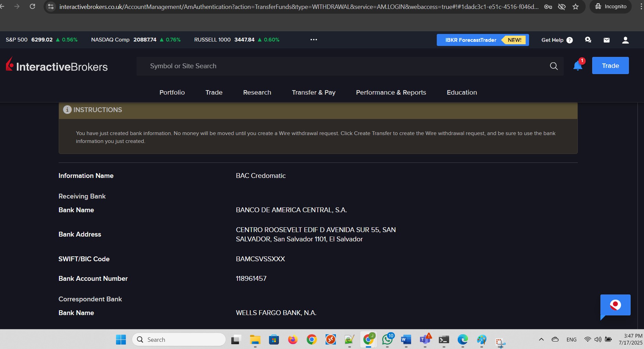Open IBKR ForecastTrader banner
Viewport: 644px width, 349px height.
tap(483, 40)
